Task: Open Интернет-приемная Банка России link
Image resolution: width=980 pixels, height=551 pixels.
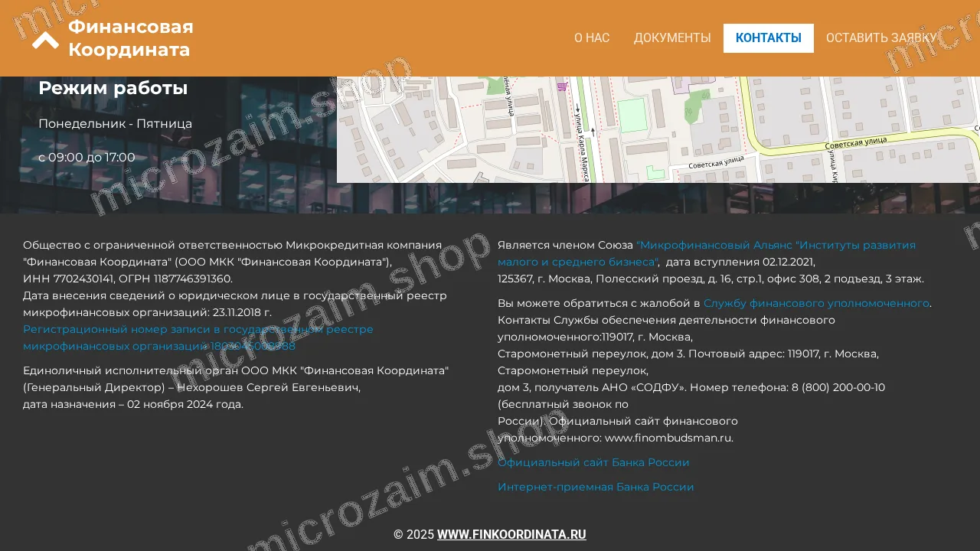Action: click(596, 487)
